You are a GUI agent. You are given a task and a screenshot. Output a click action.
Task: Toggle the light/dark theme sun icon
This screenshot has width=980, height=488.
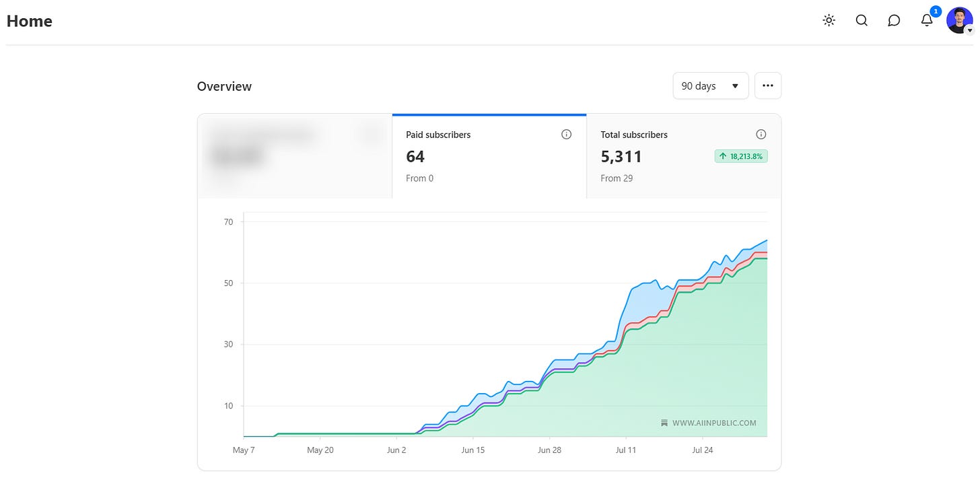point(829,20)
